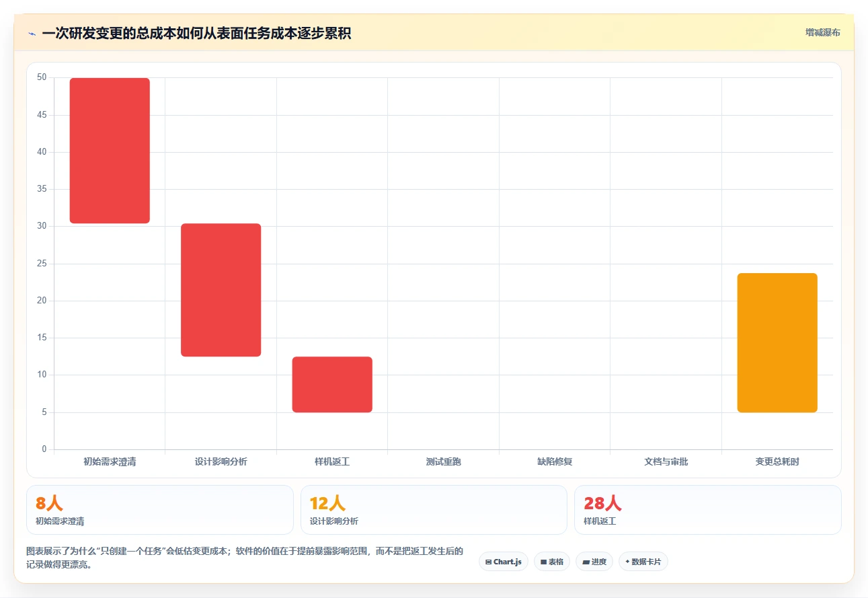The width and height of the screenshot is (868, 598).
Task: Select the red 样机返工 waterfall bar
Action: (x=332, y=384)
